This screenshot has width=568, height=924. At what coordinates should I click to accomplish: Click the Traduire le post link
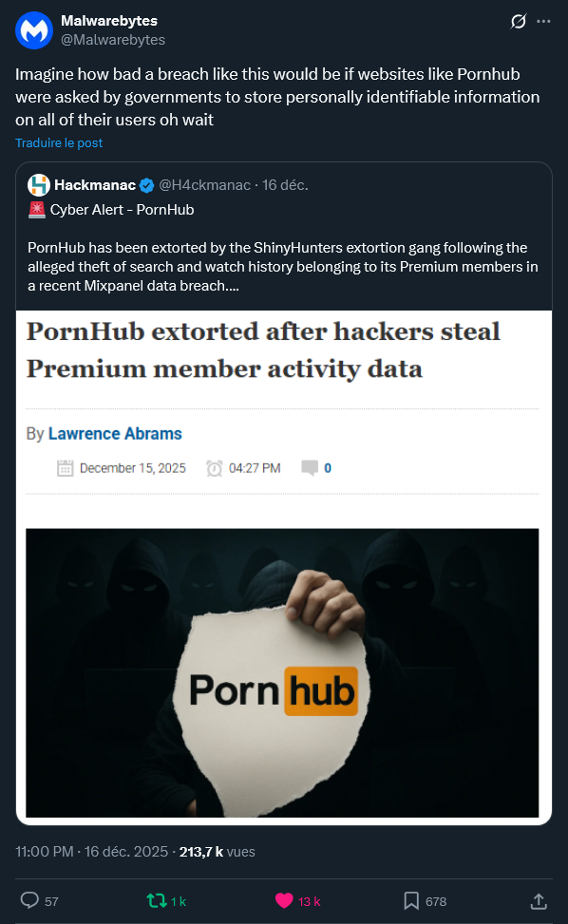click(x=59, y=143)
